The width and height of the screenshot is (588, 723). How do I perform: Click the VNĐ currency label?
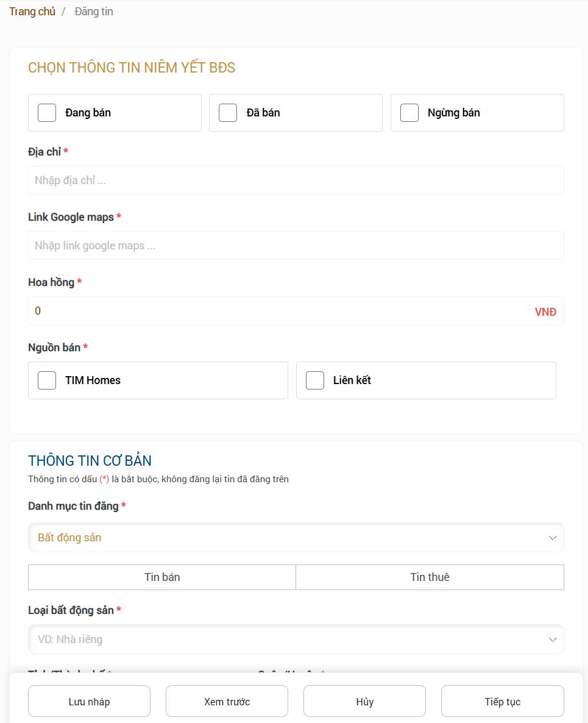pos(546,312)
